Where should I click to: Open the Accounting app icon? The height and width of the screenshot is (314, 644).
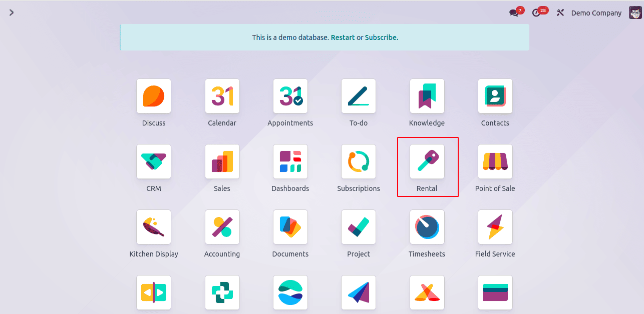click(222, 227)
